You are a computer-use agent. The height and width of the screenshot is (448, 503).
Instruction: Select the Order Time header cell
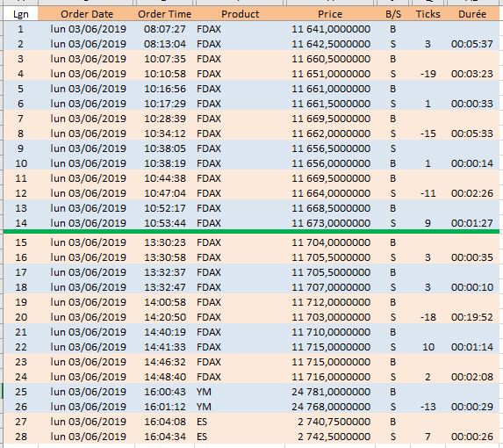pos(164,14)
